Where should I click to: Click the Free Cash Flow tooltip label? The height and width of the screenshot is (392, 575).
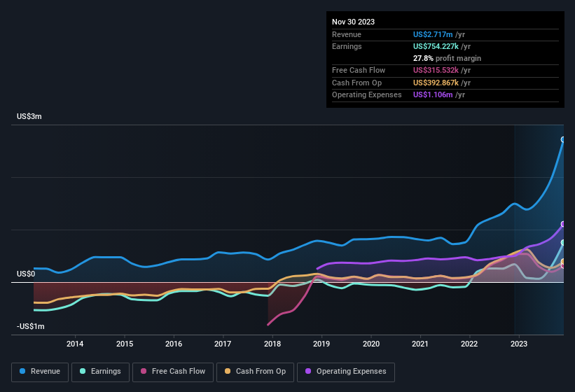pyautogui.click(x=359, y=70)
